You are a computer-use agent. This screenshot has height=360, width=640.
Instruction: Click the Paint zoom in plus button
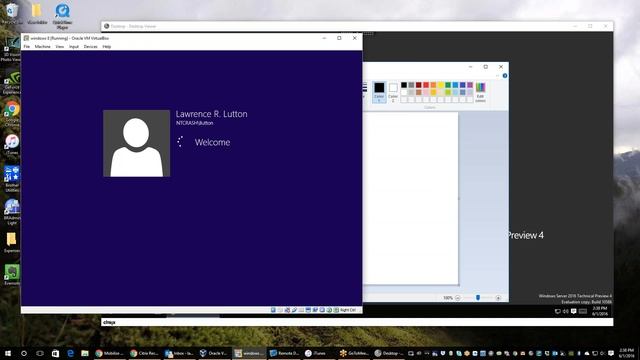[x=498, y=298]
